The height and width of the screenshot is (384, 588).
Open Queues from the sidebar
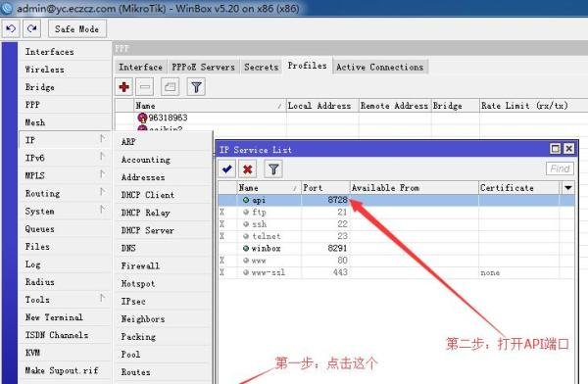pyautogui.click(x=65, y=229)
